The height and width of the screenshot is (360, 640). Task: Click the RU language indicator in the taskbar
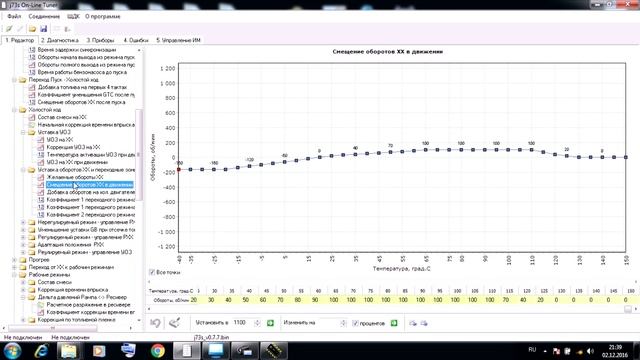tap(532, 350)
